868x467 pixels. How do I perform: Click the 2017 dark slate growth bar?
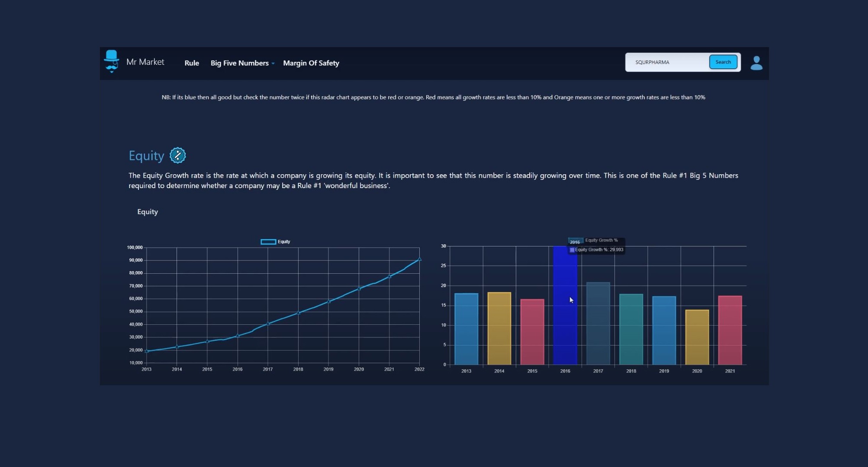click(598, 324)
